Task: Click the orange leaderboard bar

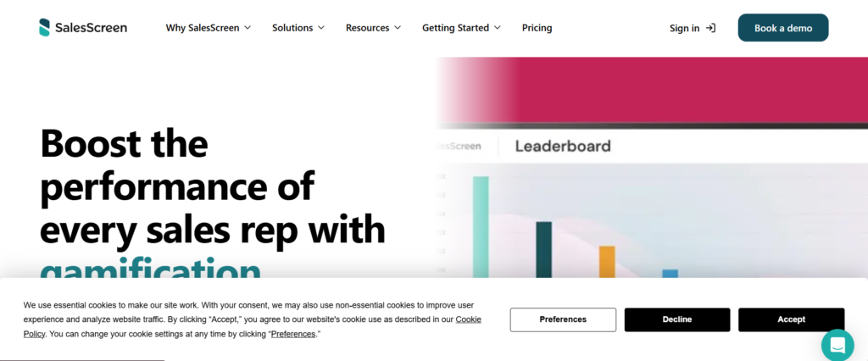Action: (606, 261)
